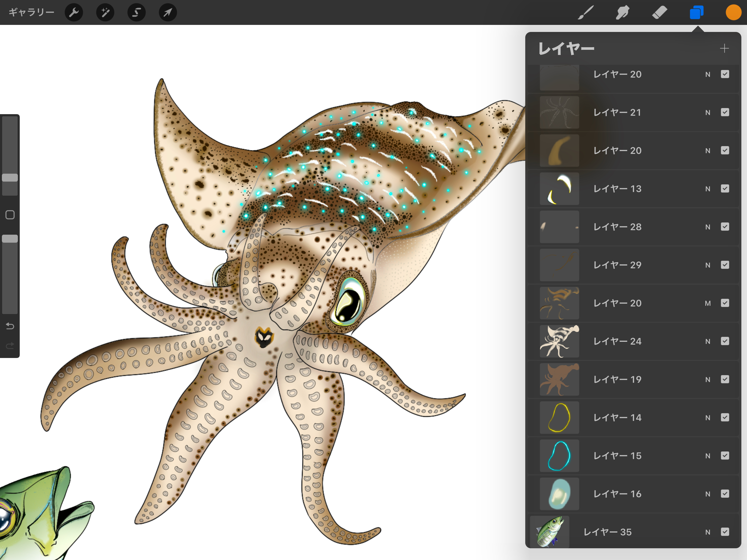This screenshot has width=747, height=560.
Task: Select the Smudge tool
Action: tap(622, 12)
